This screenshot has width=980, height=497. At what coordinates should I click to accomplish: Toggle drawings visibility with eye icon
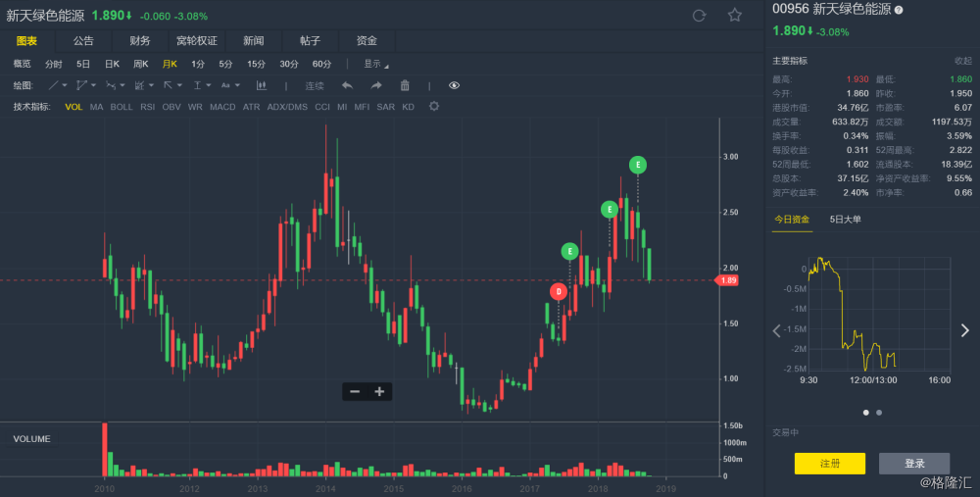(x=455, y=85)
